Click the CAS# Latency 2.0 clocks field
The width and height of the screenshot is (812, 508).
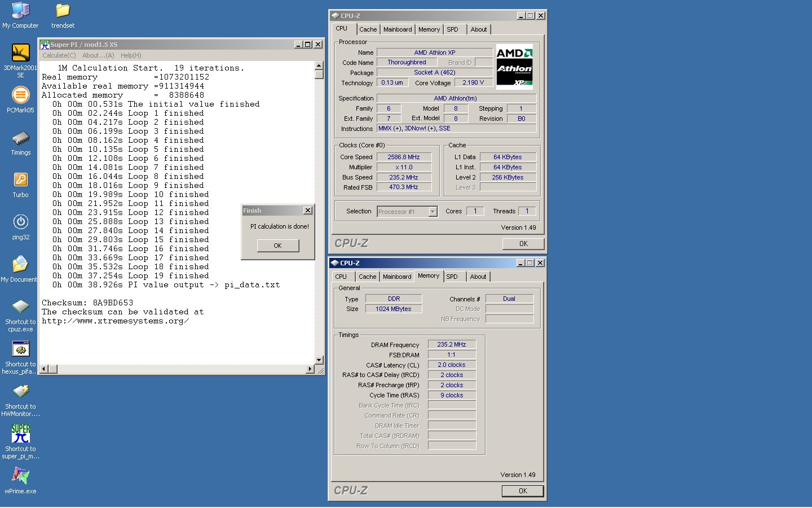pos(452,365)
